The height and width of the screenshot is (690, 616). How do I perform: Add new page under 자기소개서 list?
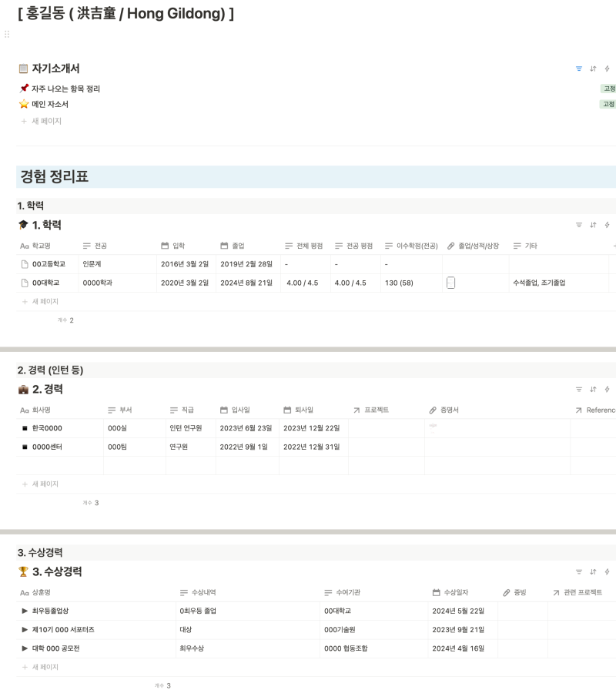(42, 121)
